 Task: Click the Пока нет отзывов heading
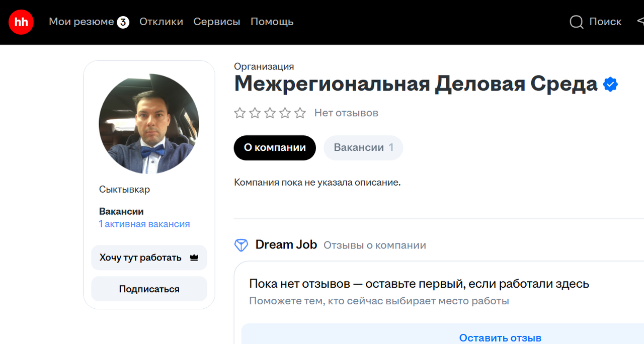point(419,284)
